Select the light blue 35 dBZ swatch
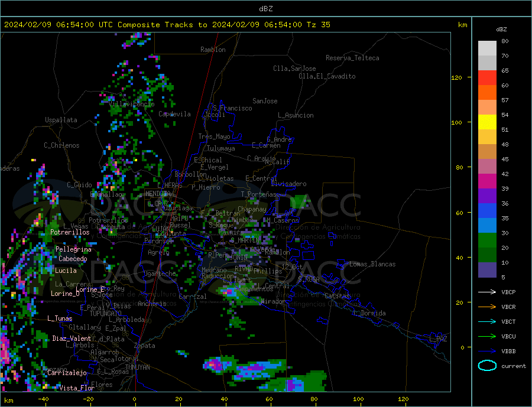Image resolution: width=532 pixels, height=407 pixels. click(x=487, y=226)
